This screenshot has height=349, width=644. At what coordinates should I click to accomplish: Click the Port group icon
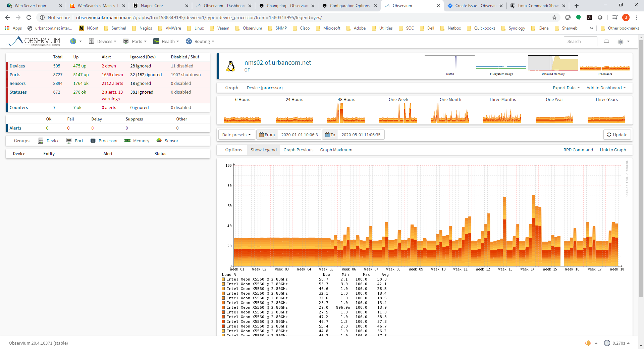tap(69, 141)
